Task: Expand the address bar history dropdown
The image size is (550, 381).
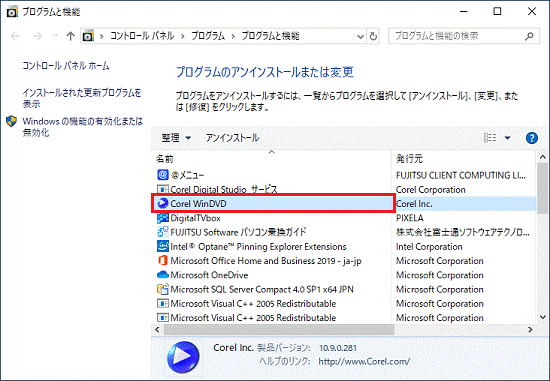Action: click(360, 36)
